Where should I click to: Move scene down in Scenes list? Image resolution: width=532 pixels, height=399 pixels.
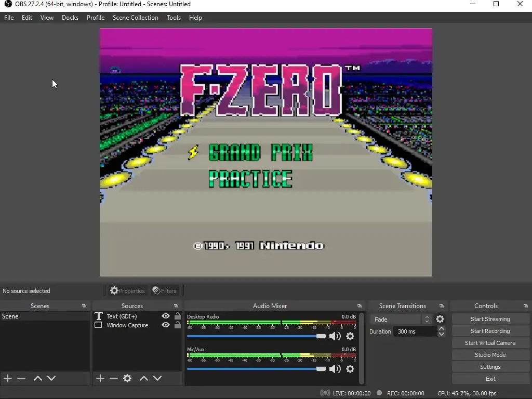click(x=51, y=378)
